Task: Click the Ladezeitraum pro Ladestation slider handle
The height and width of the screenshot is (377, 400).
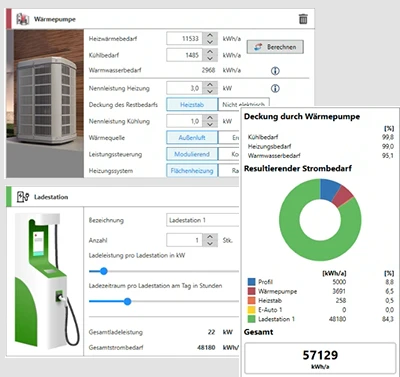Action: point(127,301)
